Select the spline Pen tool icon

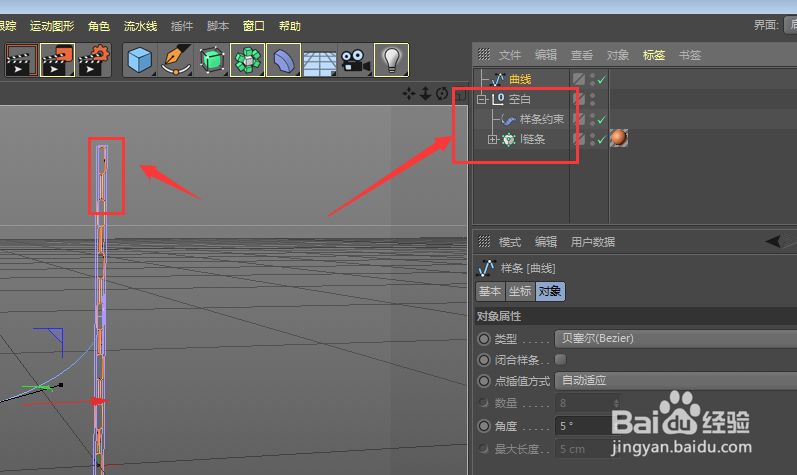(x=176, y=60)
